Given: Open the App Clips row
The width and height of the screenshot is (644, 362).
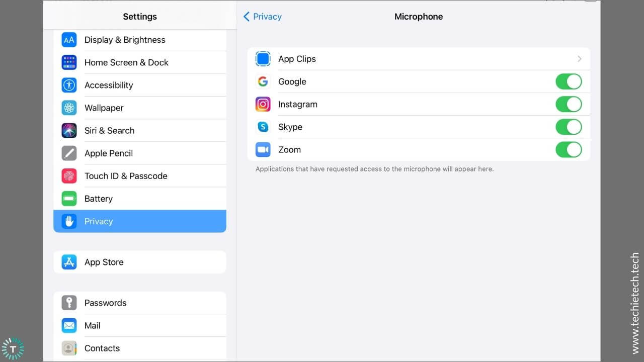Looking at the screenshot, I should coord(419,59).
